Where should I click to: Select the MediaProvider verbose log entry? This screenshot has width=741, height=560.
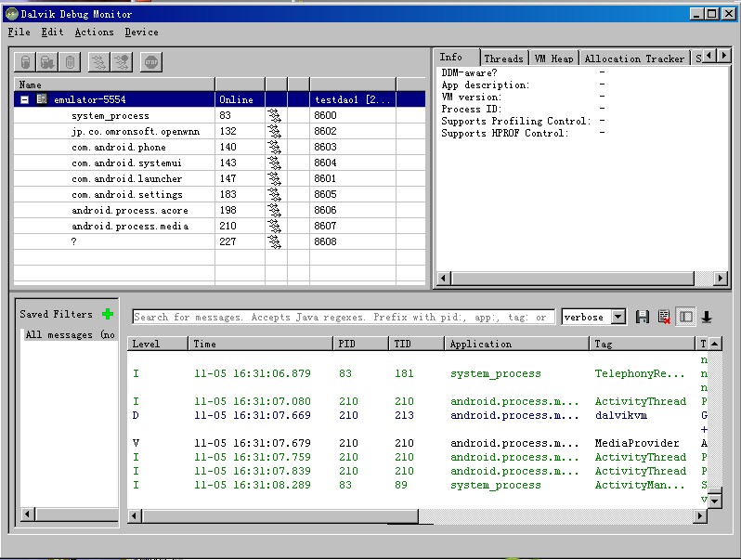click(418, 443)
